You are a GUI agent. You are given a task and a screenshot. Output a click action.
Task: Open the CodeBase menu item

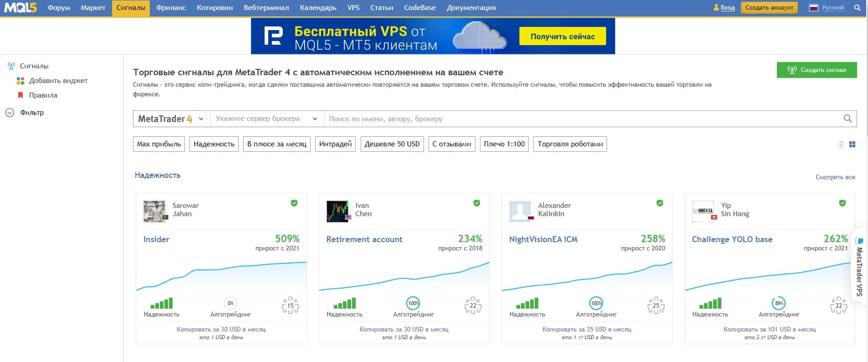click(420, 8)
